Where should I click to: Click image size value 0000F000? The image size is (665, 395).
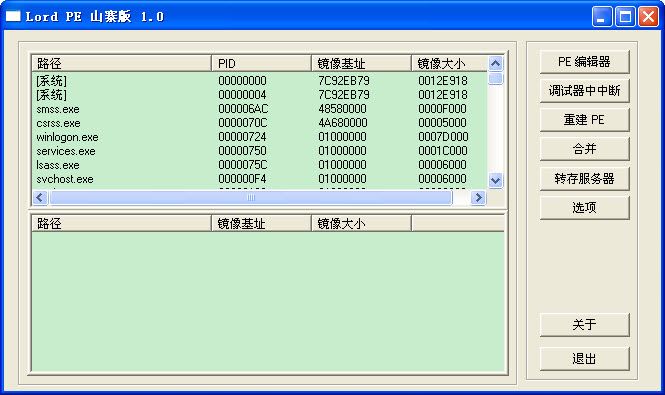point(442,109)
